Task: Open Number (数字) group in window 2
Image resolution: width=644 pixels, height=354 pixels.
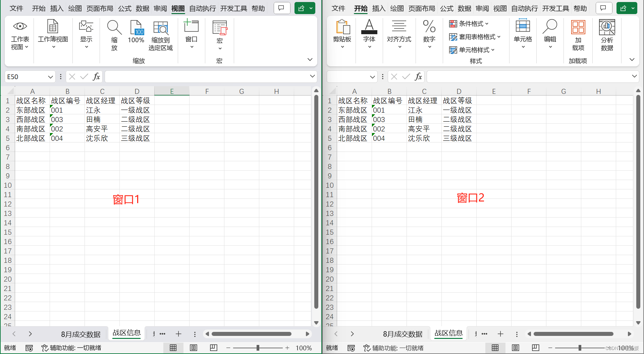Action: click(429, 35)
